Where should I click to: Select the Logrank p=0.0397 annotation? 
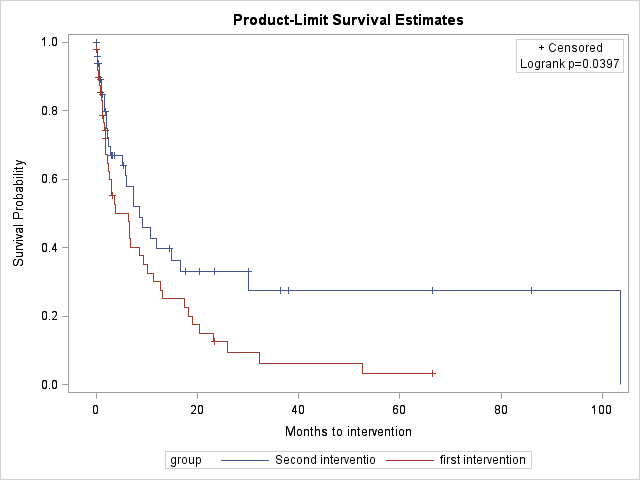(571, 65)
